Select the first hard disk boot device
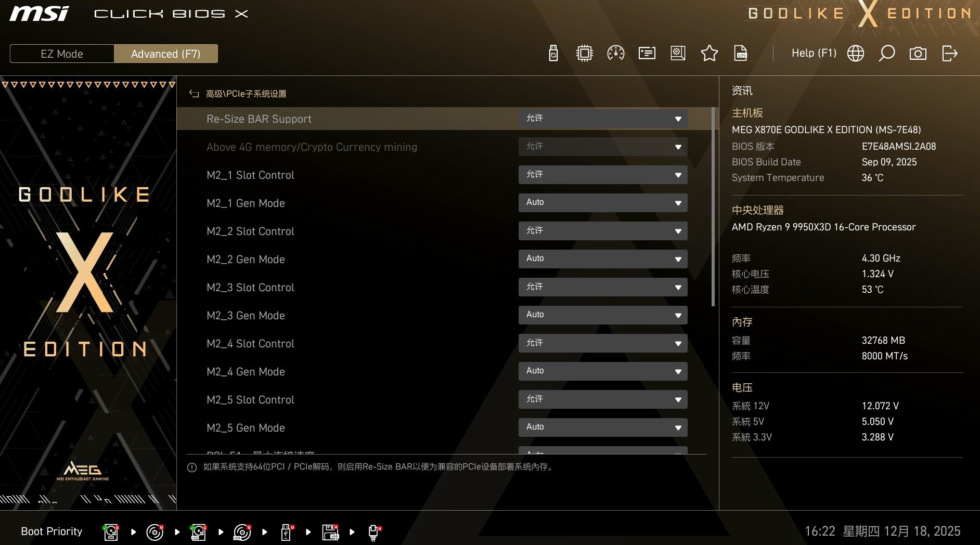The width and height of the screenshot is (980, 545). coord(111,532)
